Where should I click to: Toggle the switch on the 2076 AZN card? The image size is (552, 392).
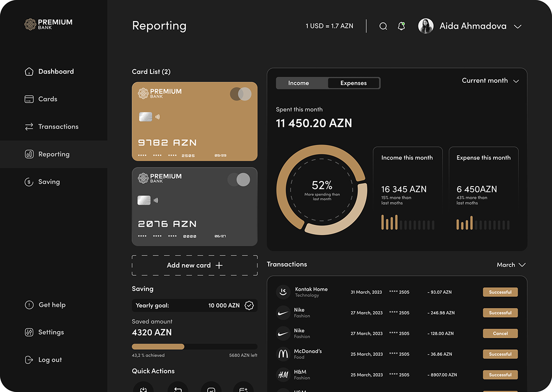[x=239, y=180]
